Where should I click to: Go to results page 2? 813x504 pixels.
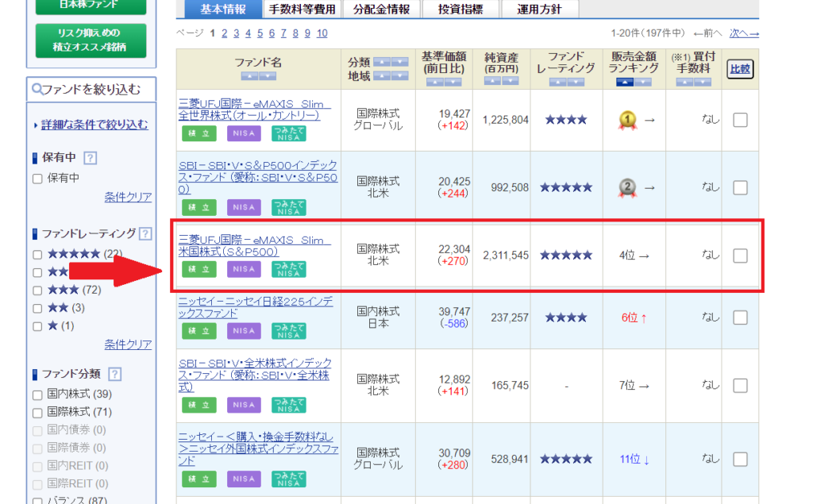[225, 33]
